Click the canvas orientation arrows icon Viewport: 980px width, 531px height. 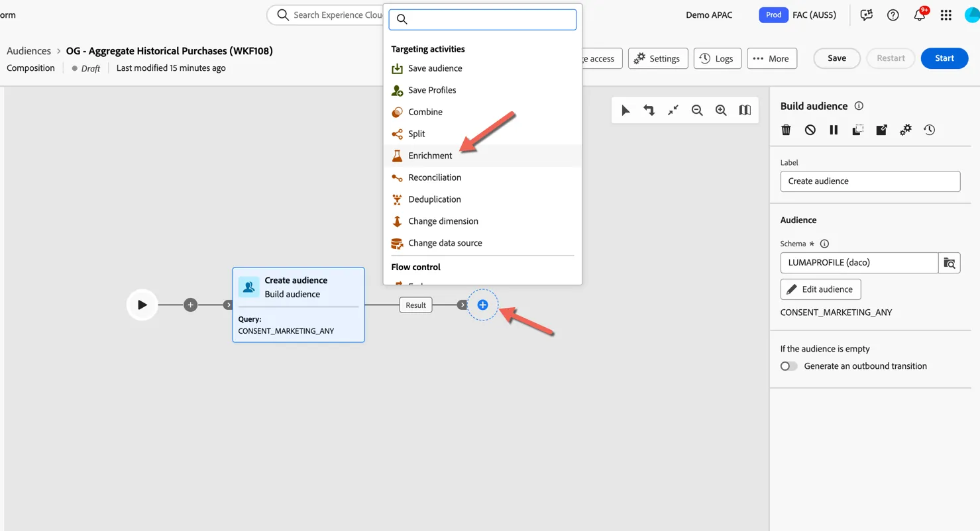point(649,111)
